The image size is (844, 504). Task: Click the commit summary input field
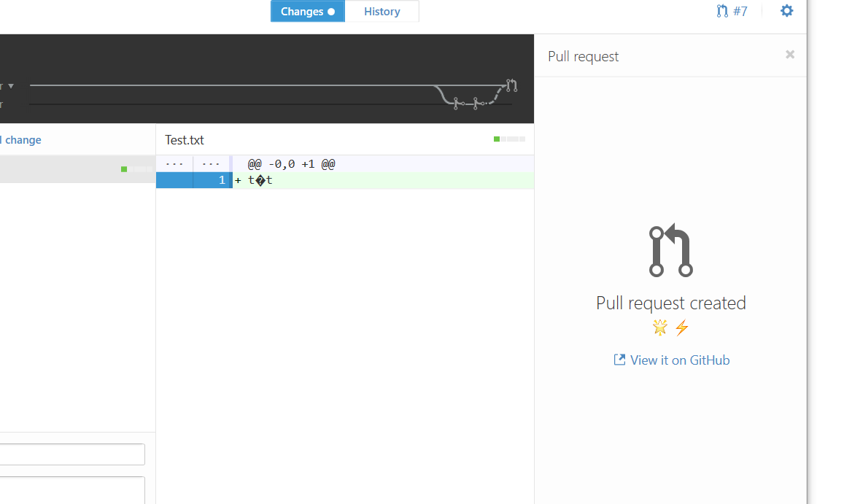click(x=72, y=454)
